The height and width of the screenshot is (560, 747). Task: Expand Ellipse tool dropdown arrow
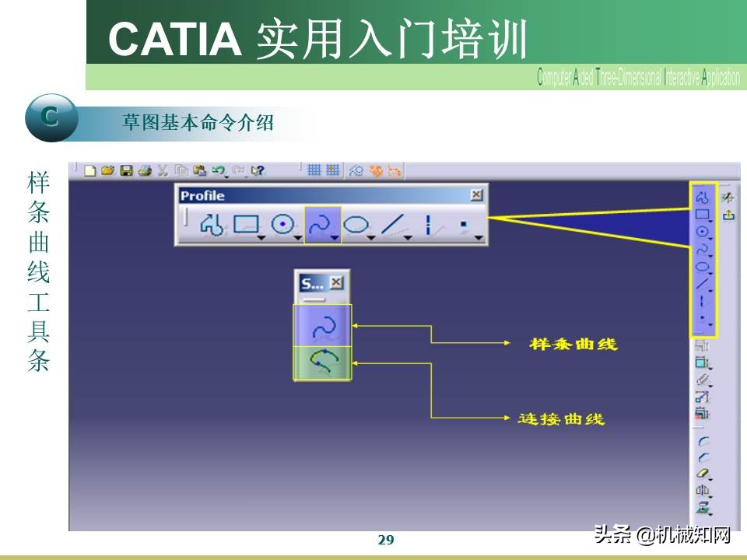(371, 237)
